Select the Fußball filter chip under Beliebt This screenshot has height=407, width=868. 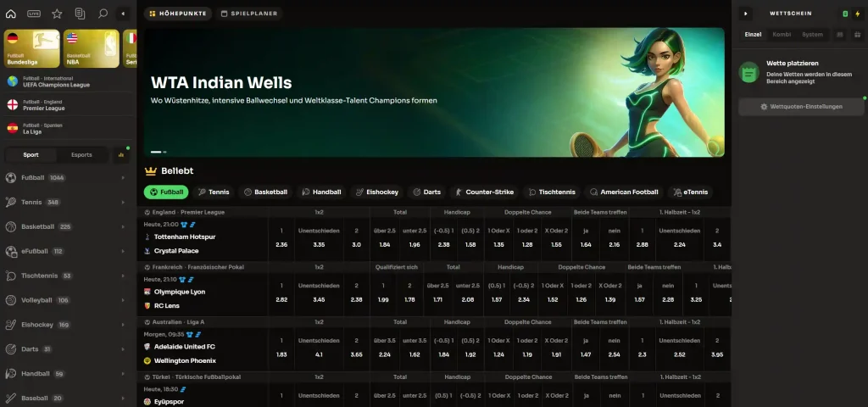(166, 192)
